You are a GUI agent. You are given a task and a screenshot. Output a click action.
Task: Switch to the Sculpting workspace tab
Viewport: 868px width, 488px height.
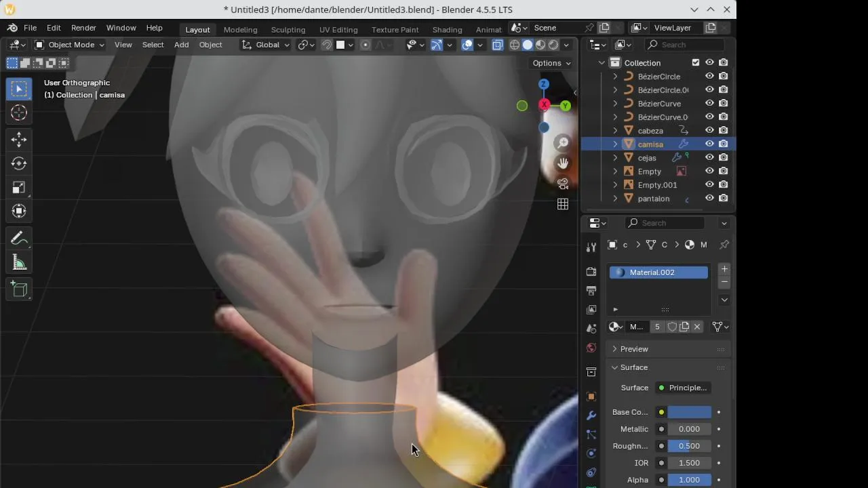pyautogui.click(x=288, y=29)
